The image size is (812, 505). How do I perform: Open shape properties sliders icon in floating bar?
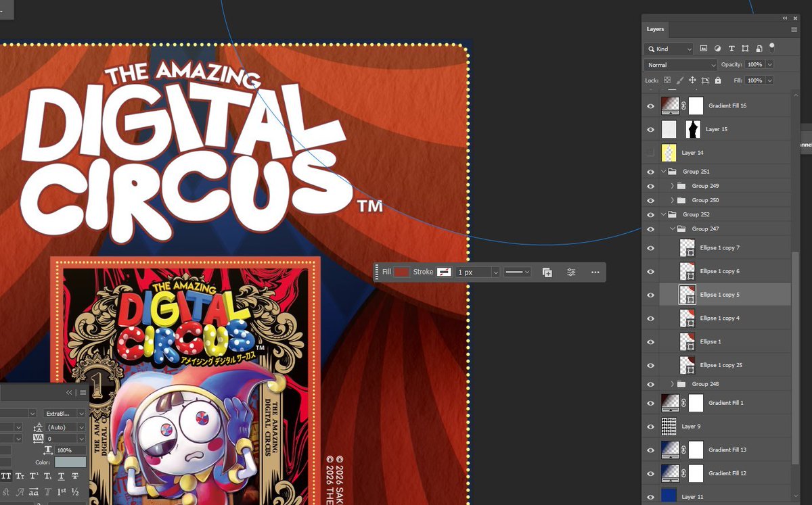point(571,272)
